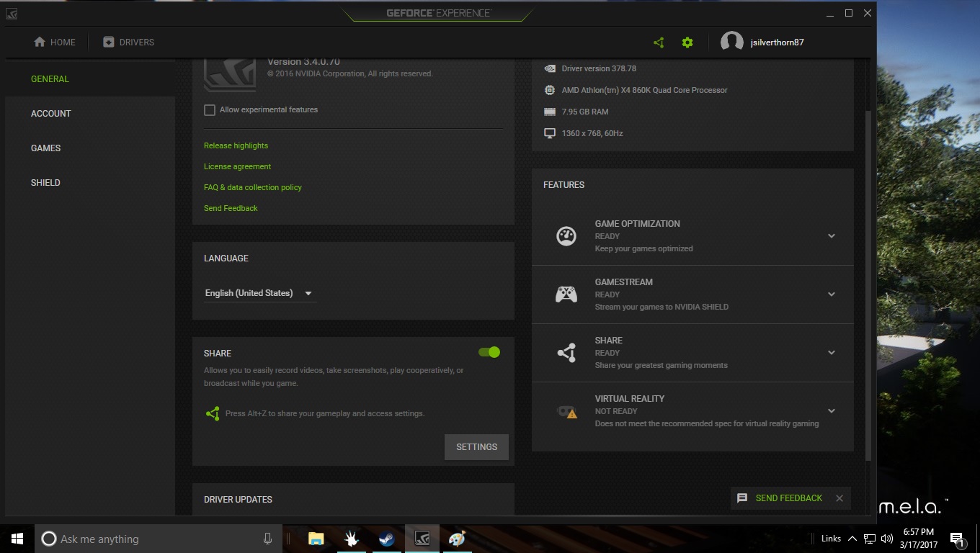Image resolution: width=980 pixels, height=553 pixels.
Task: Click the AMD Athlon X4 860K processor text
Action: tap(644, 90)
